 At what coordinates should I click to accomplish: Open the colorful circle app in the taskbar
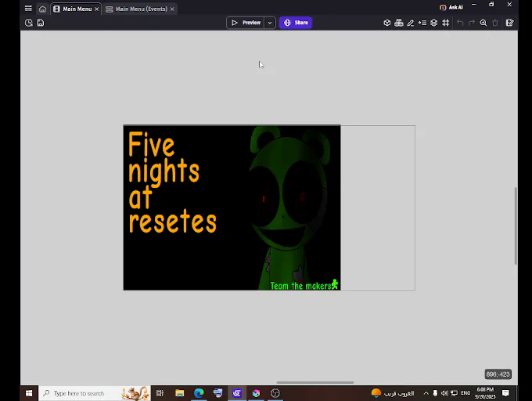(256, 393)
